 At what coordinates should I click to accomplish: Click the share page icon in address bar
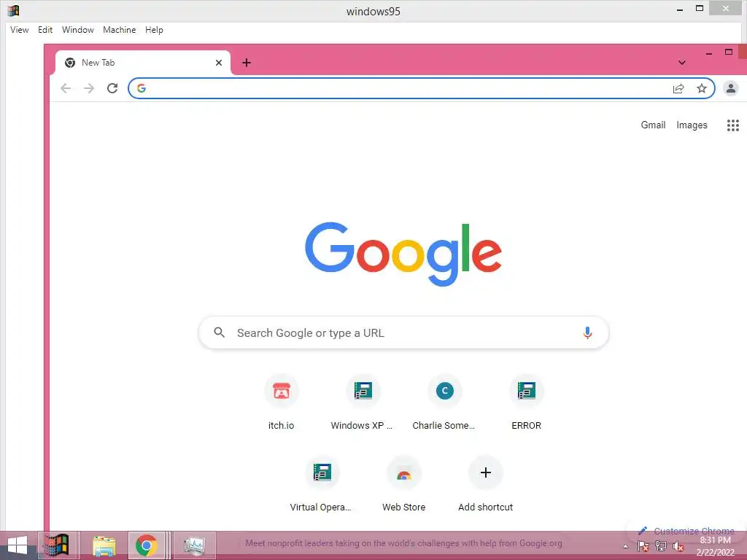[678, 88]
